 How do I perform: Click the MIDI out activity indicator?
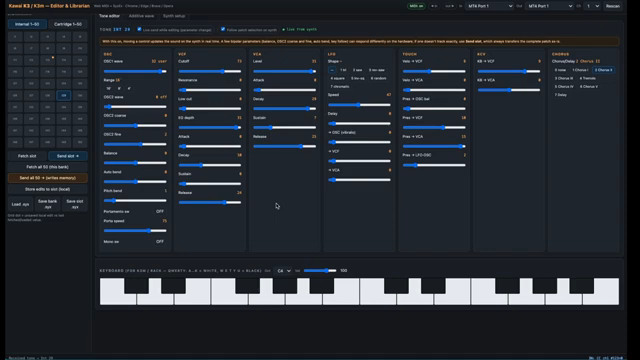(x=449, y=6)
